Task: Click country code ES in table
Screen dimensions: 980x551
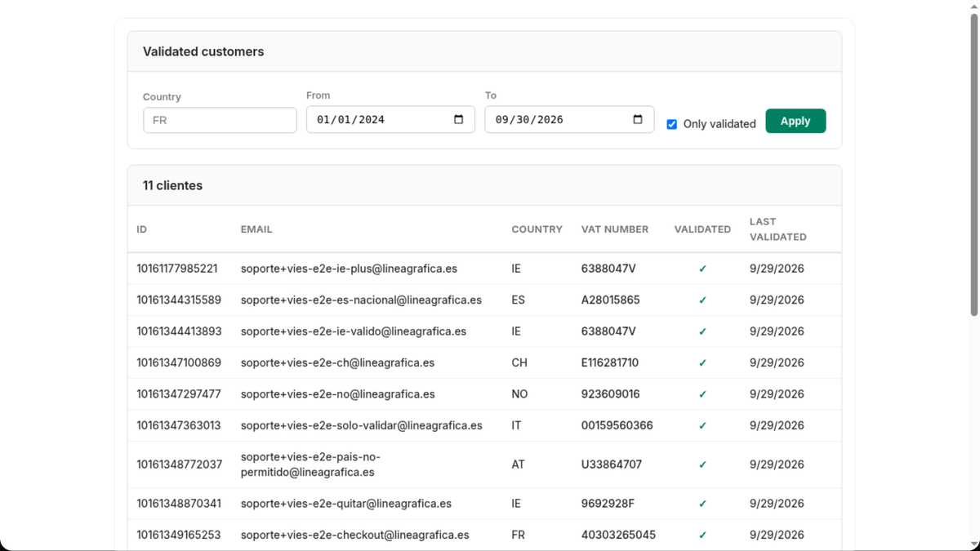Action: click(x=518, y=300)
